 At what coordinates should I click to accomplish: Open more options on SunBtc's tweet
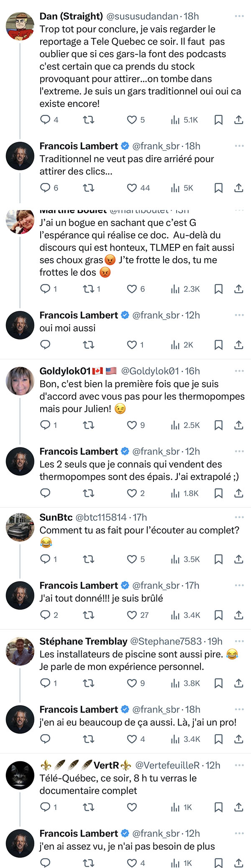[239, 517]
